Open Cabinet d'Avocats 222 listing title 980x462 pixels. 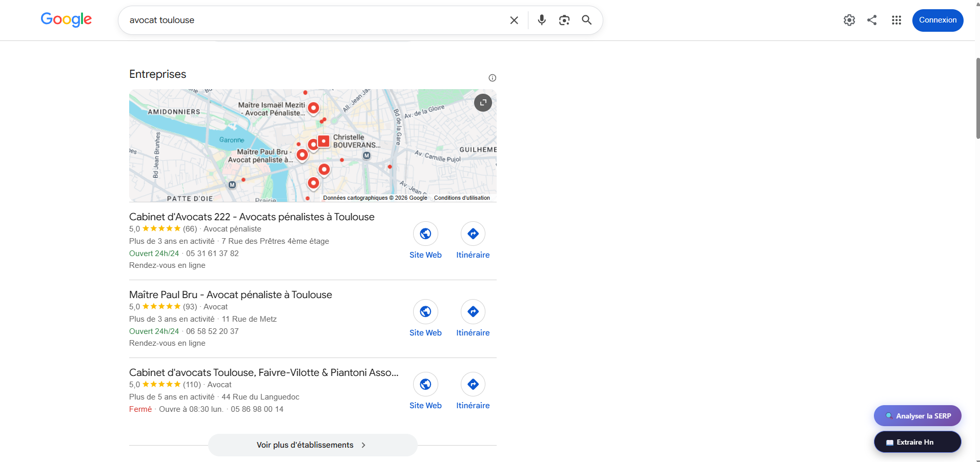pyautogui.click(x=252, y=217)
